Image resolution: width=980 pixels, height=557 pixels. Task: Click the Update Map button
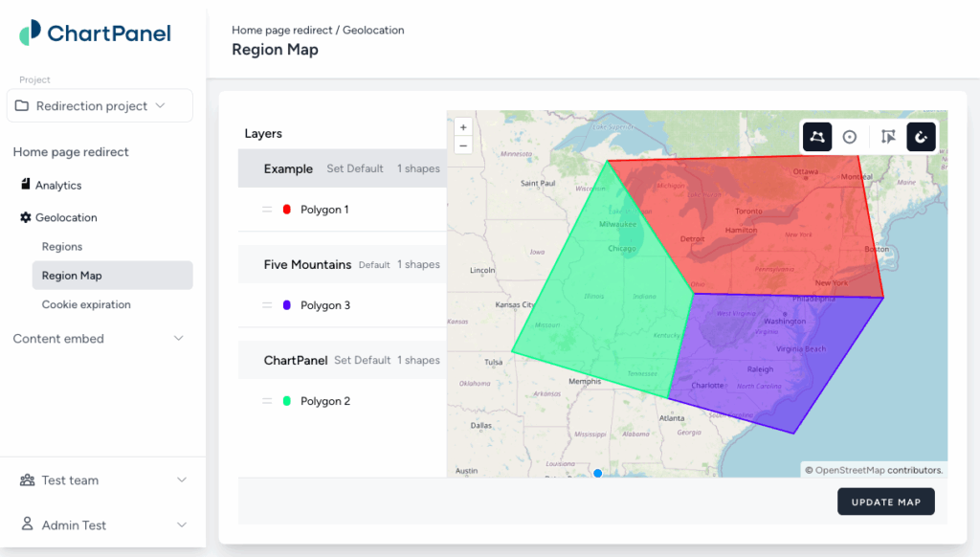click(885, 502)
